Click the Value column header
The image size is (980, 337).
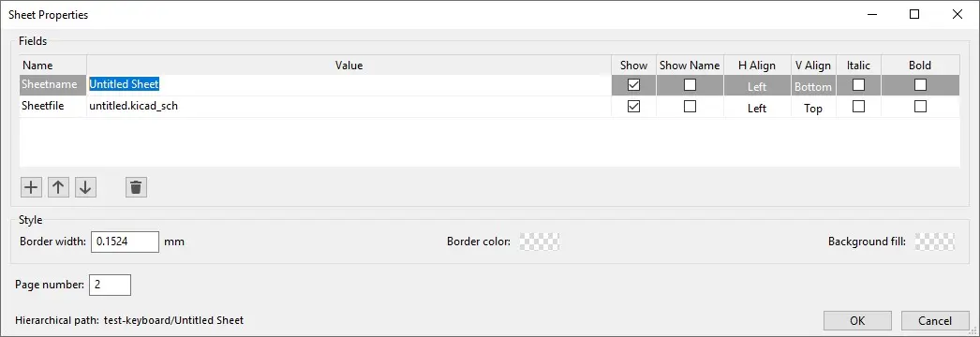coord(349,65)
